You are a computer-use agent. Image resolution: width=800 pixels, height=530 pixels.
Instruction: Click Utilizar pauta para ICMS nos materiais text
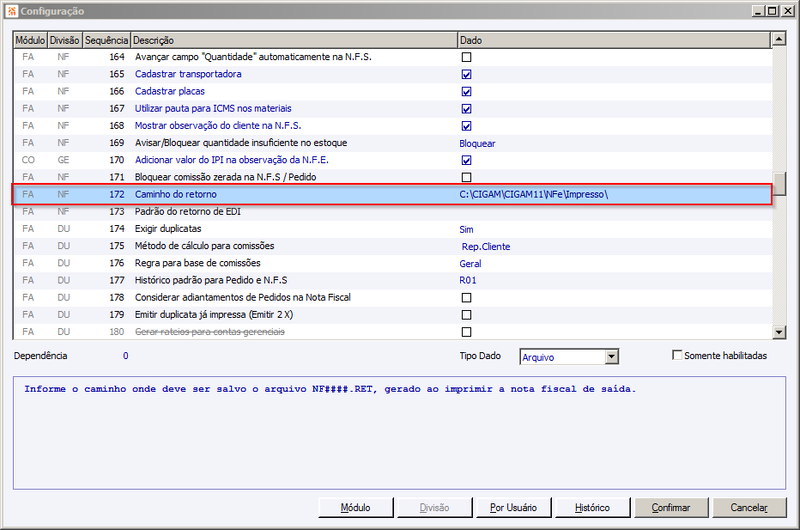coord(213,109)
